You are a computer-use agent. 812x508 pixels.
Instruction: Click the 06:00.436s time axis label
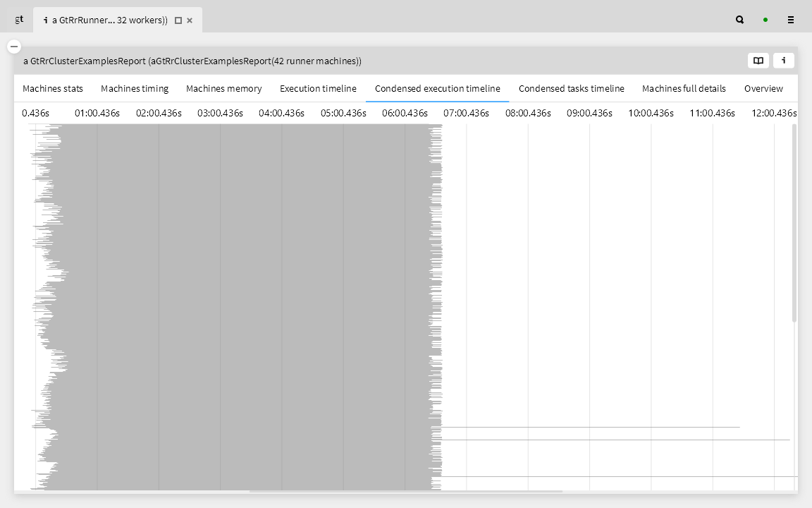[405, 113]
